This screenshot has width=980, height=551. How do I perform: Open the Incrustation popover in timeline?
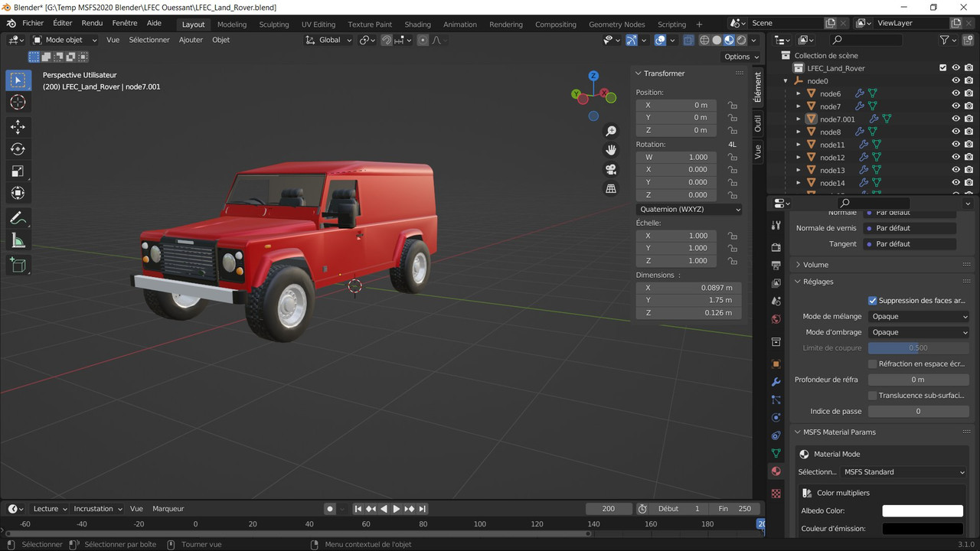click(97, 509)
